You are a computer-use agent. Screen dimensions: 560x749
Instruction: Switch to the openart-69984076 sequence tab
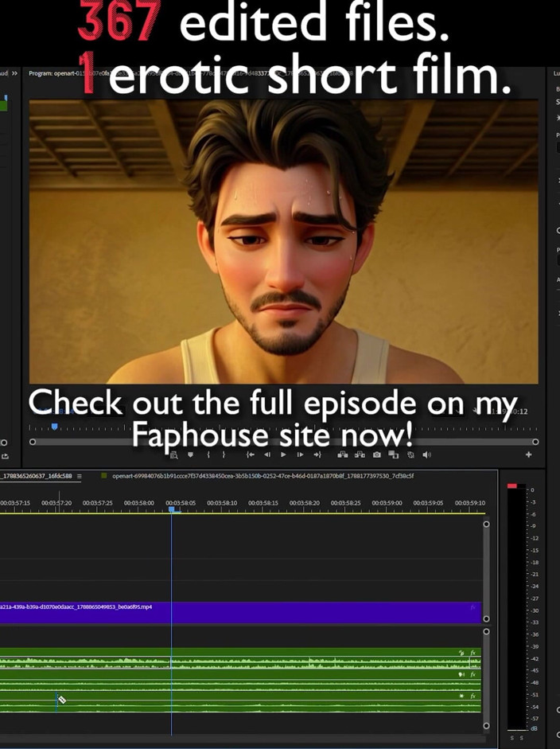point(262,476)
